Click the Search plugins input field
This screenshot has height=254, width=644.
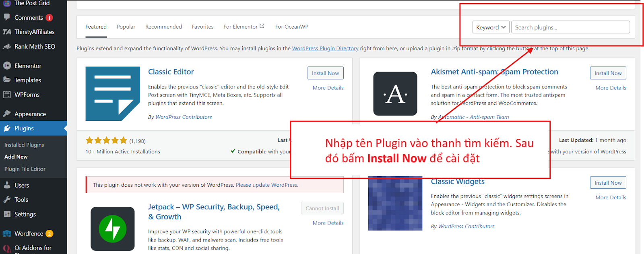click(x=570, y=27)
